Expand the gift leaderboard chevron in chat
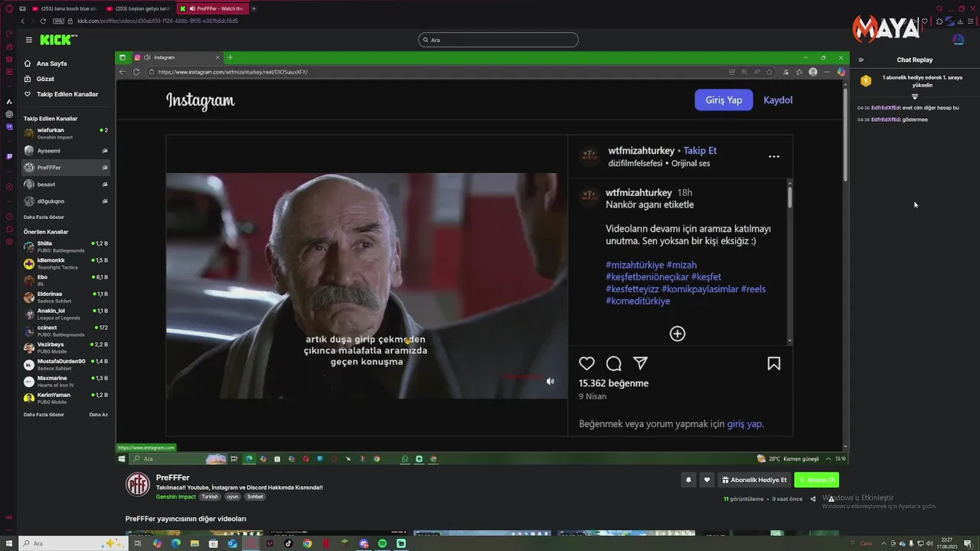This screenshot has width=980, height=551. click(914, 97)
